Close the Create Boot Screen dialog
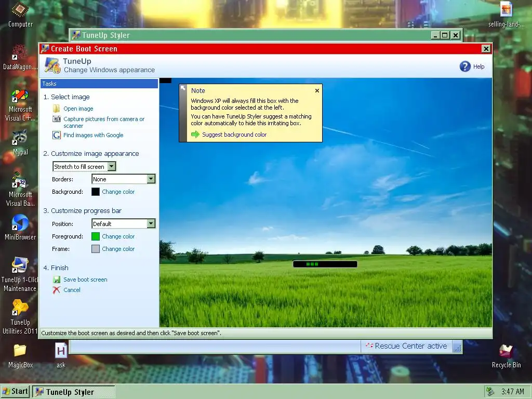The image size is (532, 399). pos(486,49)
